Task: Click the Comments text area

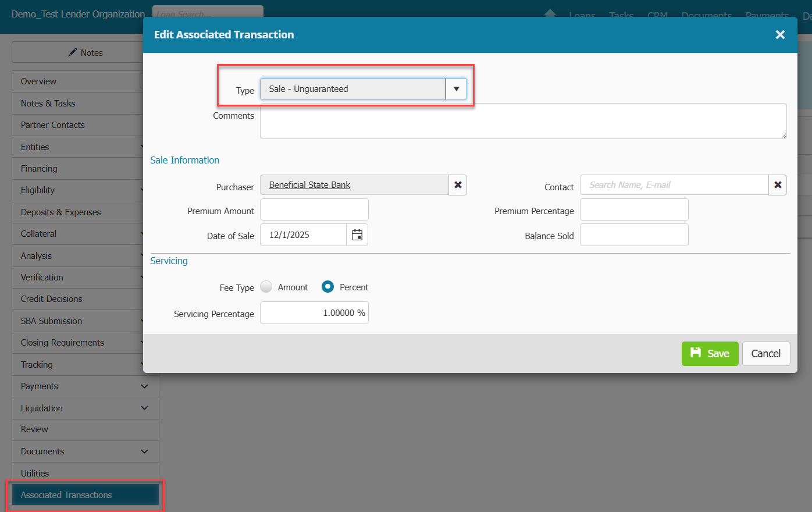Action: click(523, 121)
